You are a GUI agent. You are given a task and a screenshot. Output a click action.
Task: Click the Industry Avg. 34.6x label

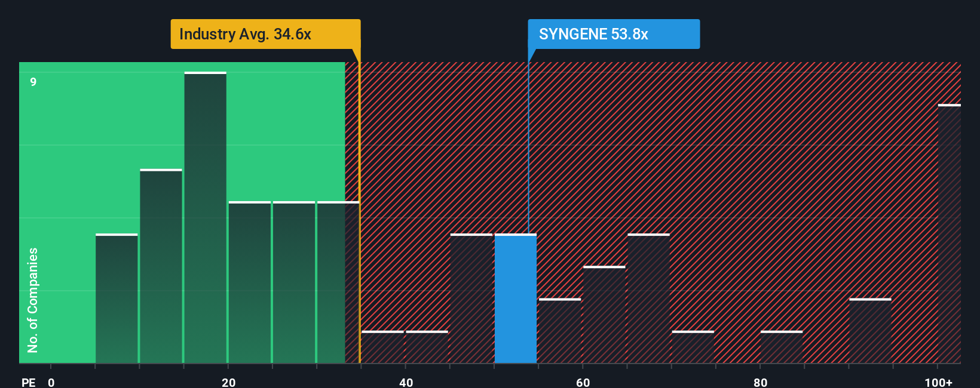[265, 34]
